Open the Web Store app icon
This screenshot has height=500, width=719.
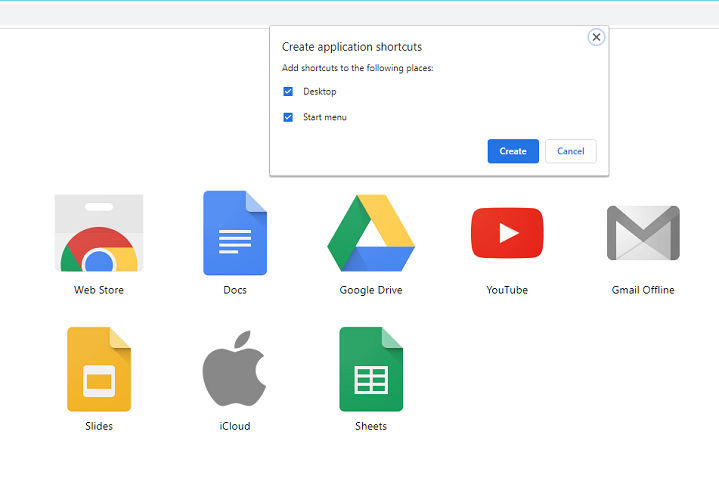click(x=99, y=233)
